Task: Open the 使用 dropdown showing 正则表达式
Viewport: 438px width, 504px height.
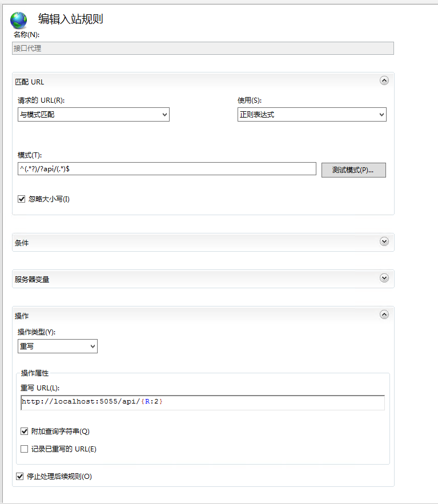Action: pos(312,114)
